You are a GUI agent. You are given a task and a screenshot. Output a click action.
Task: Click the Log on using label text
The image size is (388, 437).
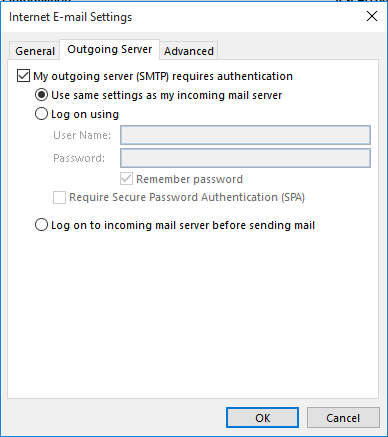(x=85, y=114)
